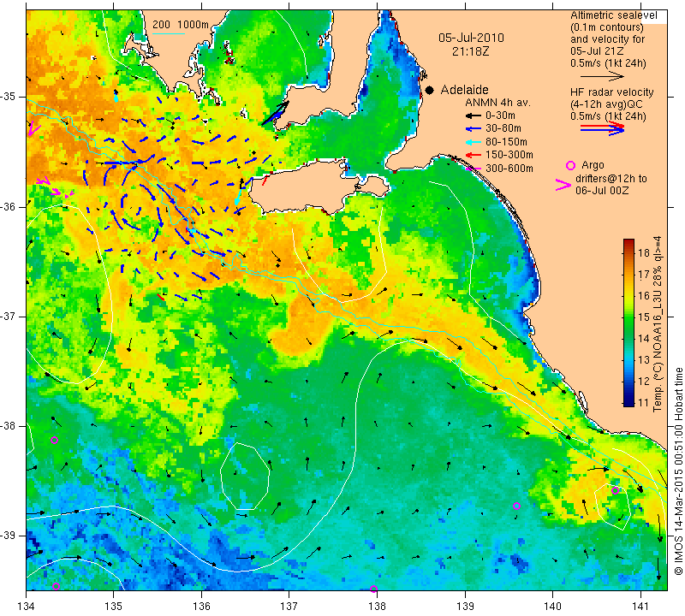
Task: Click the cyan isobath legend line
Action: [168, 33]
